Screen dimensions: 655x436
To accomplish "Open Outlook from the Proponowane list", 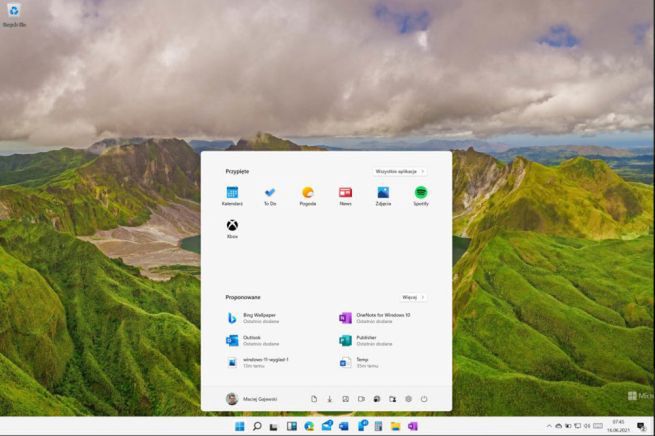I will [x=253, y=340].
